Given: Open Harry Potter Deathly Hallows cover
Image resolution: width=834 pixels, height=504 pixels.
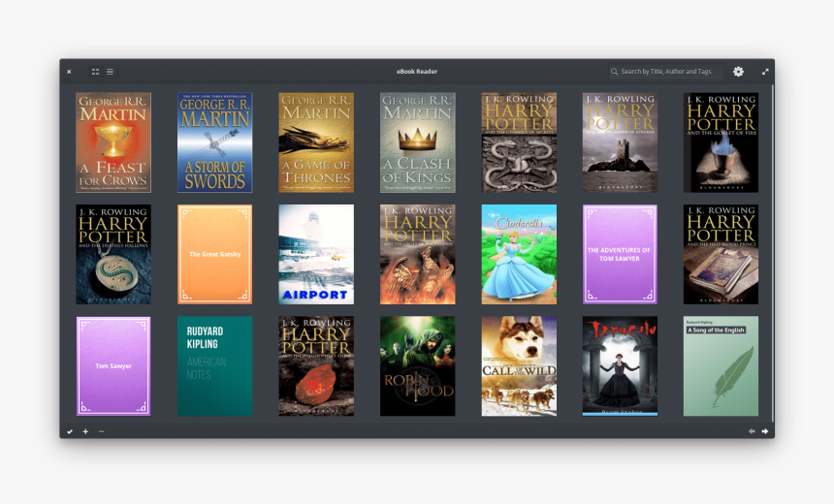Looking at the screenshot, I should pos(113,254).
